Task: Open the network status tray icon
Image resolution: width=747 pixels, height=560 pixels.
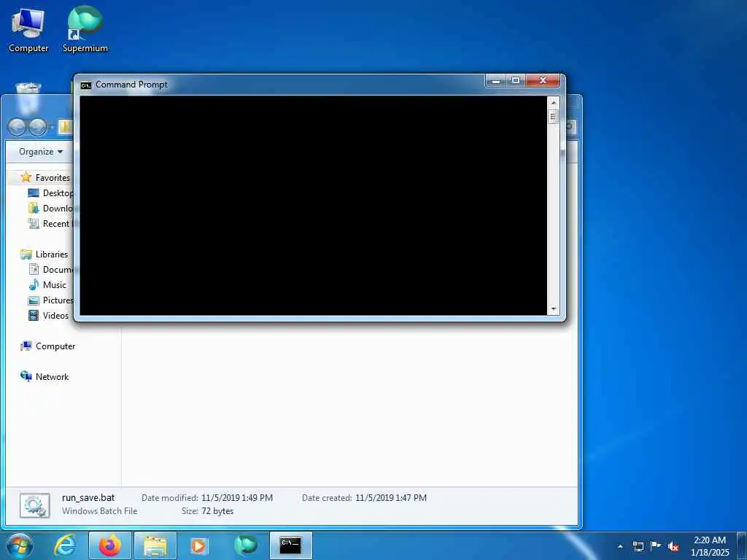Action: click(638, 546)
